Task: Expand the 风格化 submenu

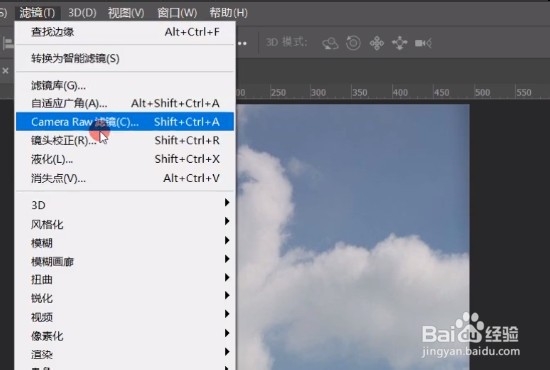Action: point(125,224)
